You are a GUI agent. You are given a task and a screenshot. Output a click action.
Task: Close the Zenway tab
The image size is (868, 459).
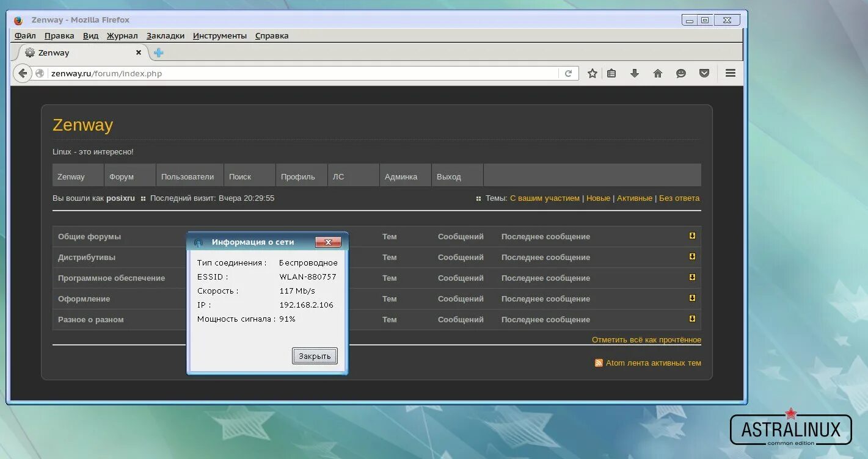(138, 52)
